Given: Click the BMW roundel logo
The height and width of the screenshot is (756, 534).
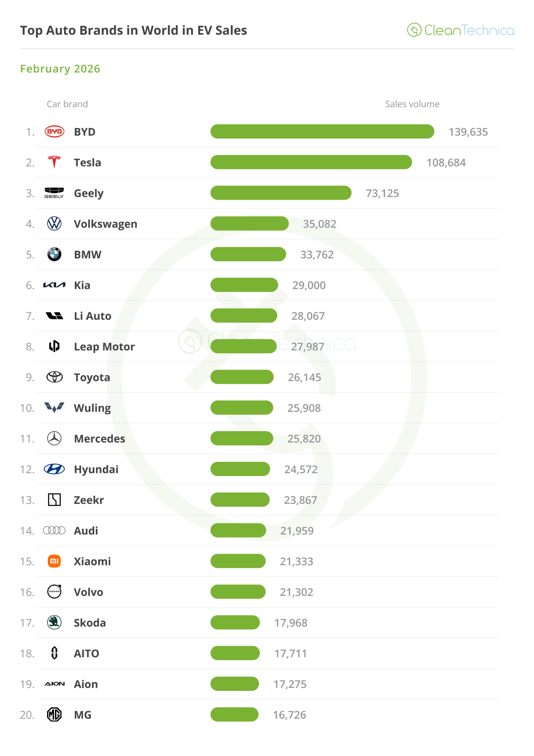Looking at the screenshot, I should (54, 255).
